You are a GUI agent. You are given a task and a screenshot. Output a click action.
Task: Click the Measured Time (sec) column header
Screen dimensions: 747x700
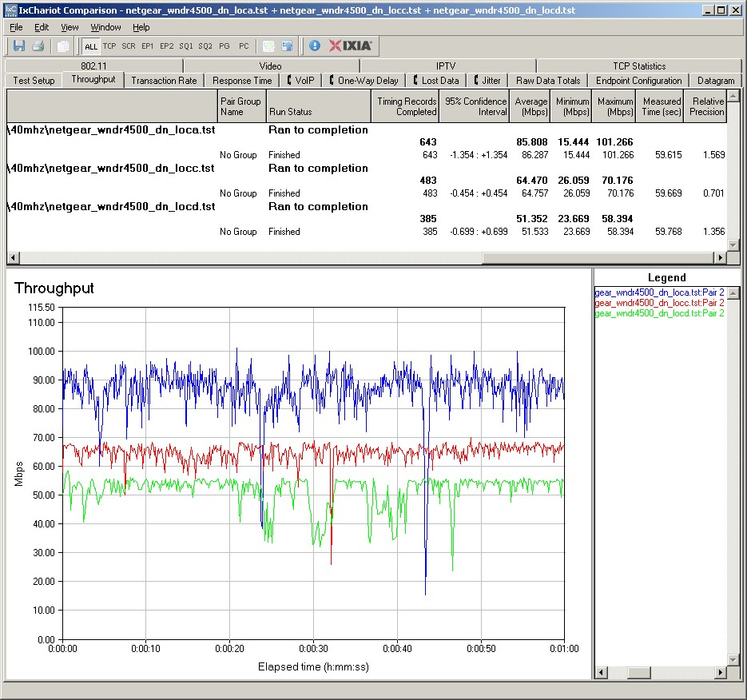[660, 106]
